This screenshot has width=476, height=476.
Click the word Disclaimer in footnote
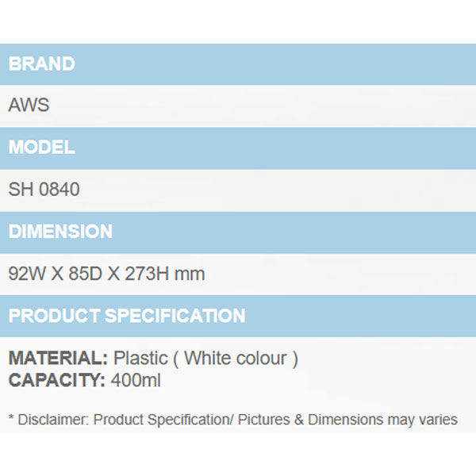[x=54, y=420]
